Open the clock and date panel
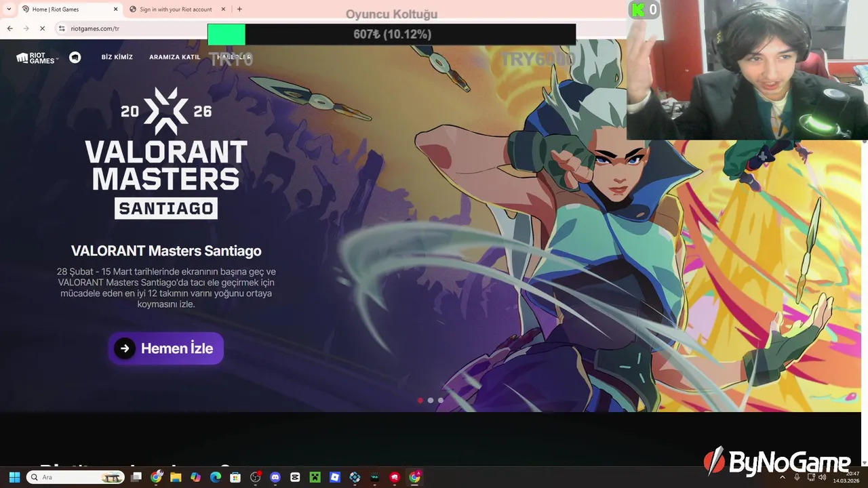The width and height of the screenshot is (868, 488). tap(846, 477)
